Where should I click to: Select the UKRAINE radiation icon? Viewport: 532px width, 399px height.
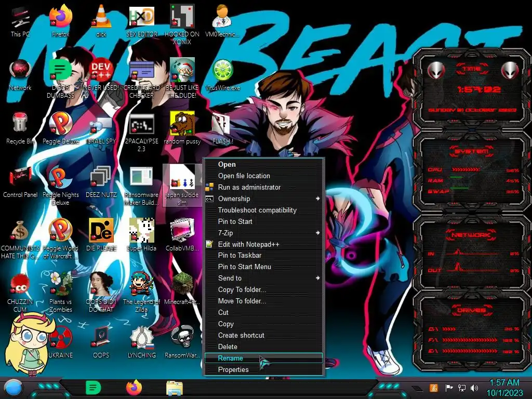(60, 342)
